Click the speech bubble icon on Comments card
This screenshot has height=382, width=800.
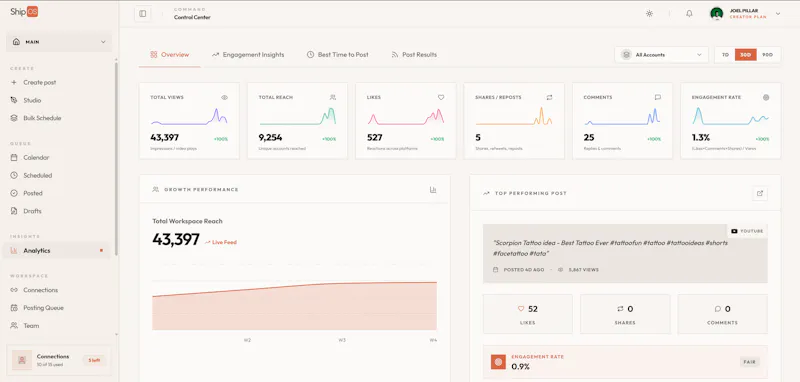point(658,97)
